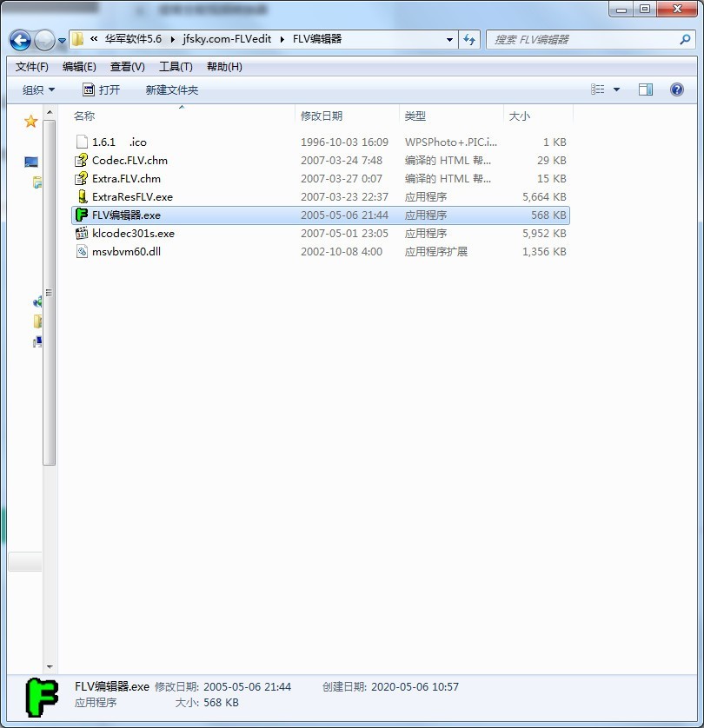Focus the 搜索 FLV编辑器 search field
Screen dimensions: 704x728
[x=590, y=39]
